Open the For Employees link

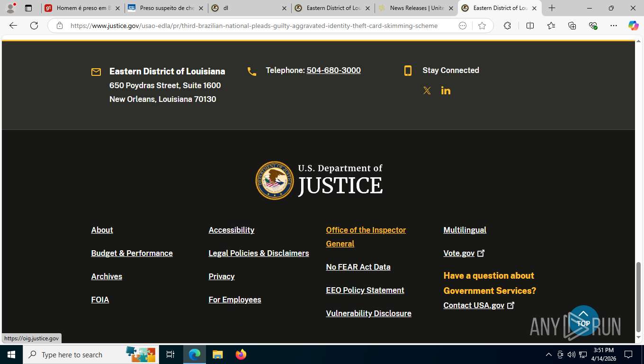click(x=235, y=300)
